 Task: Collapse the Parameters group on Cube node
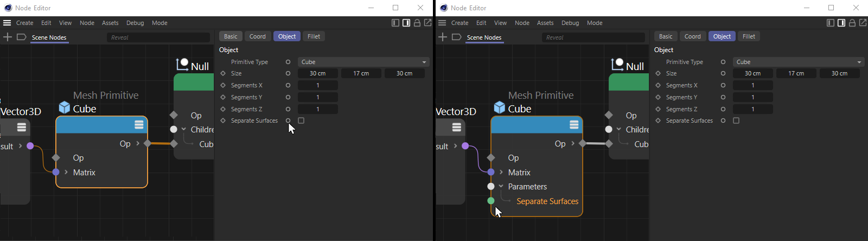(x=501, y=186)
